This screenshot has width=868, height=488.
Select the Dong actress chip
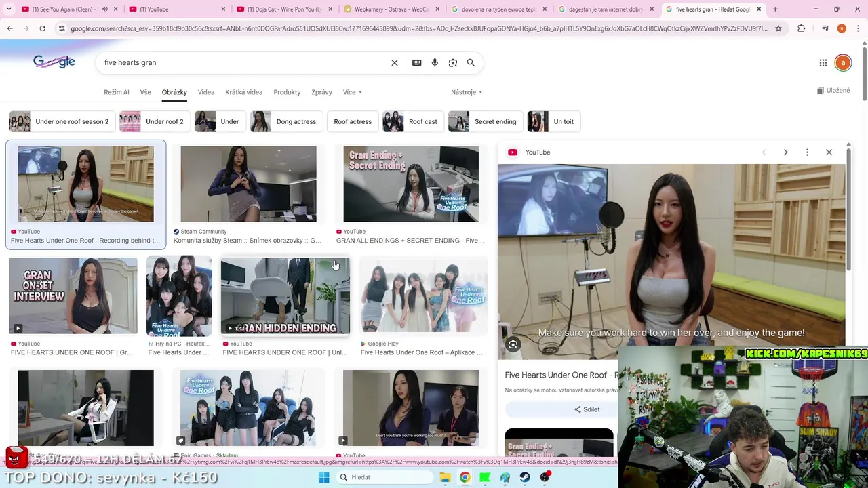tap(285, 121)
